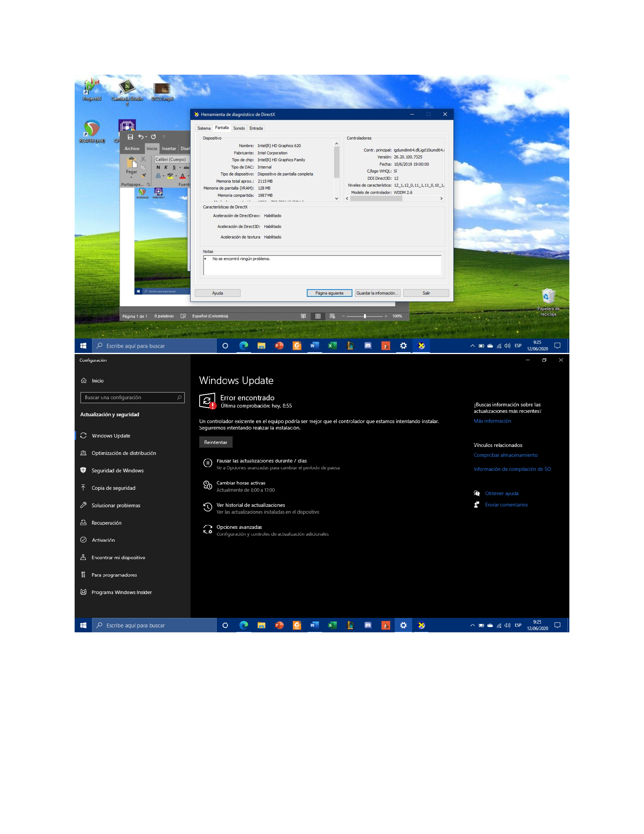This screenshot has width=644, height=834.
Task: Apply the red font color A icon in Word
Action: pos(183,176)
